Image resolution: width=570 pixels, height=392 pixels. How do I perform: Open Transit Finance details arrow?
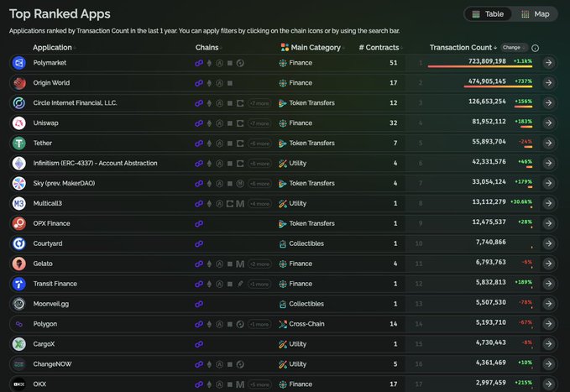point(548,284)
